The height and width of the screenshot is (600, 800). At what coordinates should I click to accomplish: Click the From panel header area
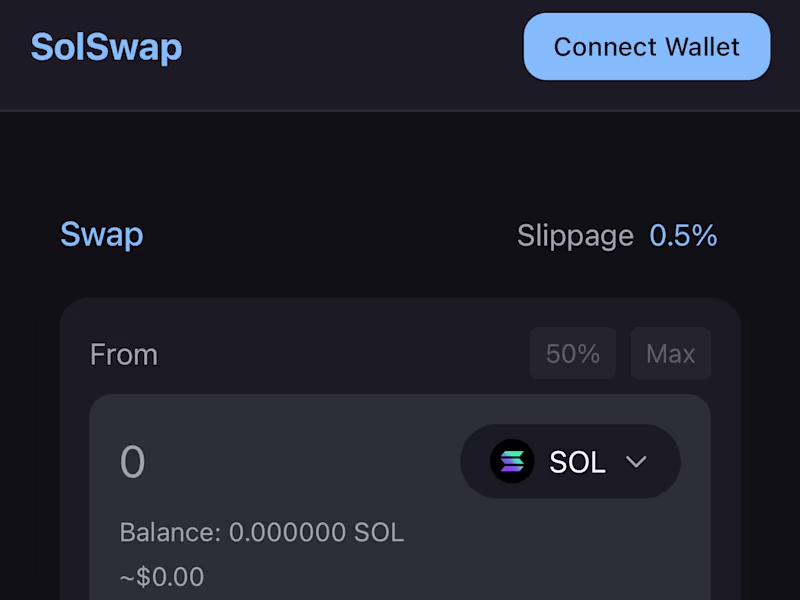pos(300,354)
